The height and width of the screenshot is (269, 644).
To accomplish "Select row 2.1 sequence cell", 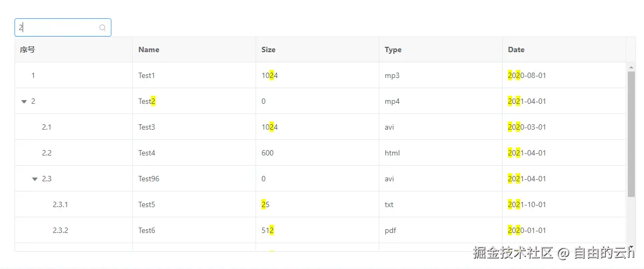I will 47,128.
